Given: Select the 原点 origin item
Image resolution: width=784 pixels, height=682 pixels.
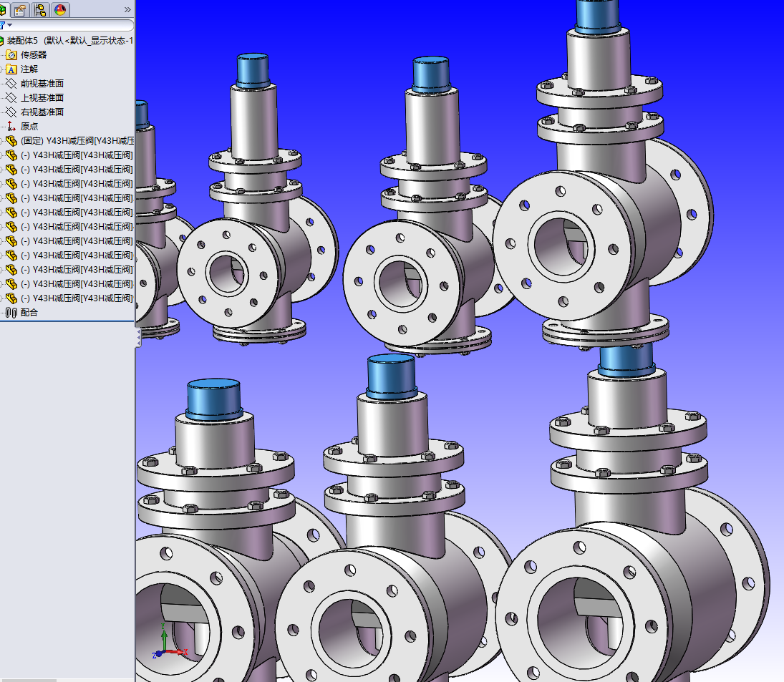Looking at the screenshot, I should click(x=22, y=127).
